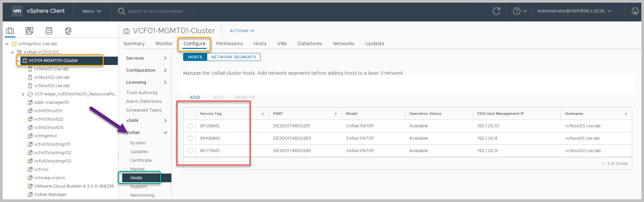
Task: Open the Hosts and Clusters inventory view icon
Action: click(10, 31)
